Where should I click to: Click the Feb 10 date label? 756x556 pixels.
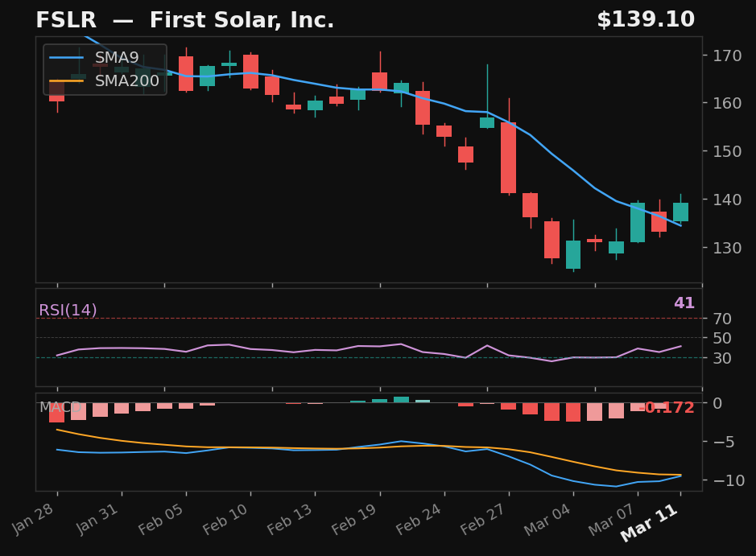(225, 519)
